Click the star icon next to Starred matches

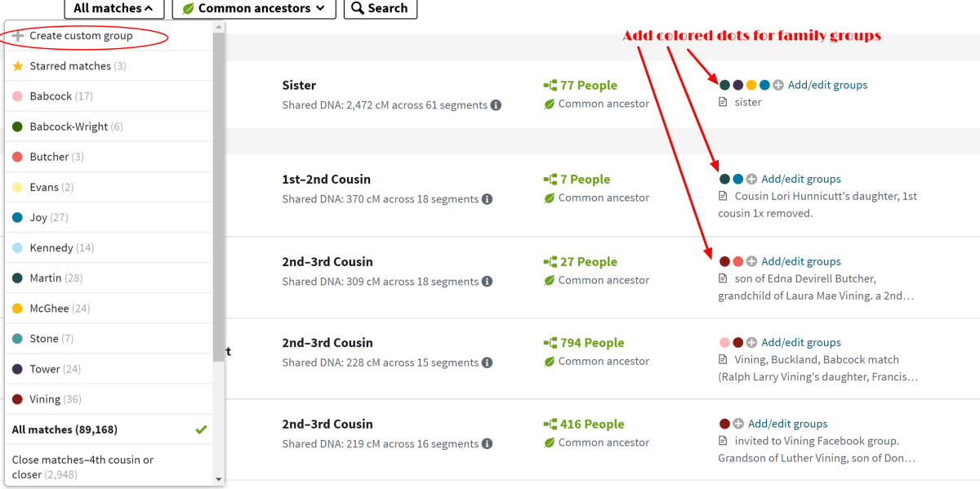click(x=19, y=66)
